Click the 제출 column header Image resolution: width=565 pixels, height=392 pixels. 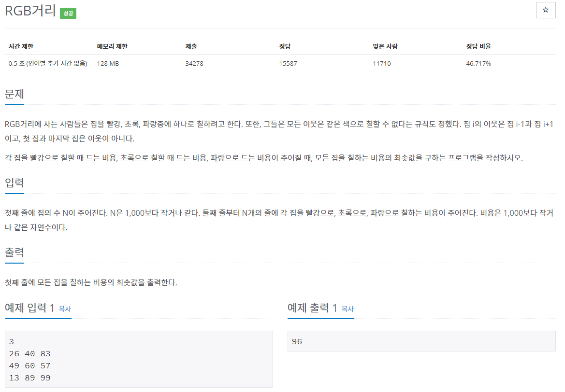tap(191, 46)
